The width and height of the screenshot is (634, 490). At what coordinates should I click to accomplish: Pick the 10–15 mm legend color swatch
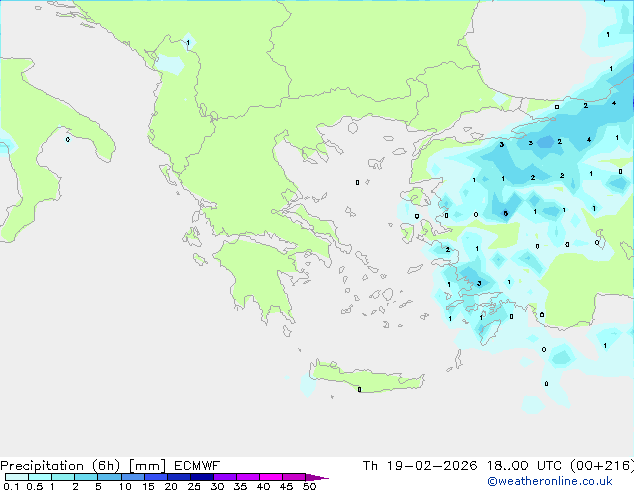pyautogui.click(x=132, y=477)
